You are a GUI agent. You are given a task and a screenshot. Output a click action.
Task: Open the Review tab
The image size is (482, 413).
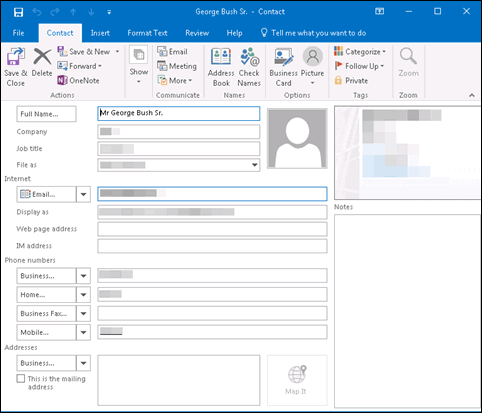pos(197,33)
